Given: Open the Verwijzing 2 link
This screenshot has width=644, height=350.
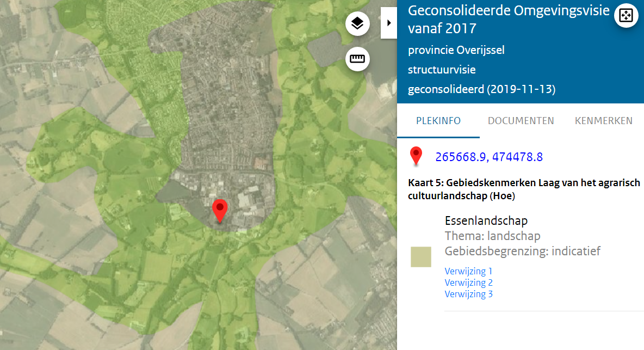Looking at the screenshot, I should pyautogui.click(x=469, y=283).
